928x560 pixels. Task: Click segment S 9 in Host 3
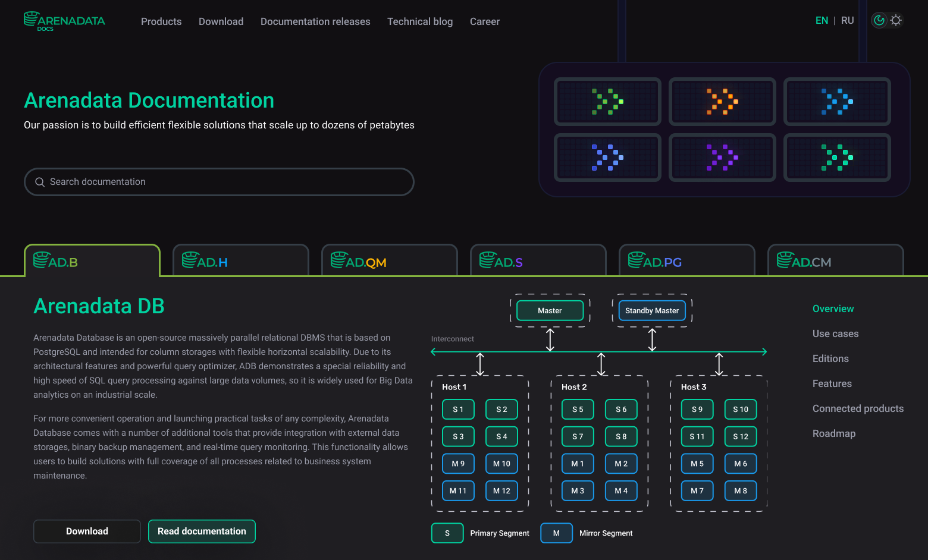[697, 409]
